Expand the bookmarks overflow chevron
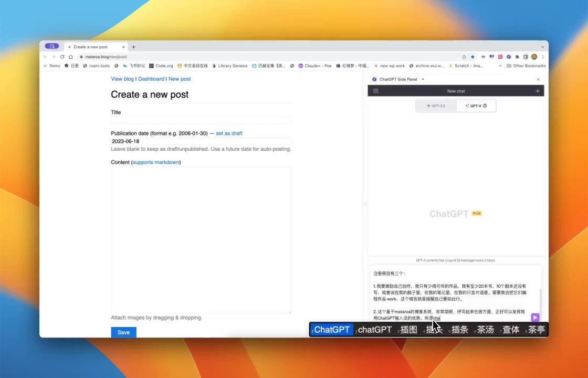This screenshot has width=588, height=378. click(x=500, y=66)
